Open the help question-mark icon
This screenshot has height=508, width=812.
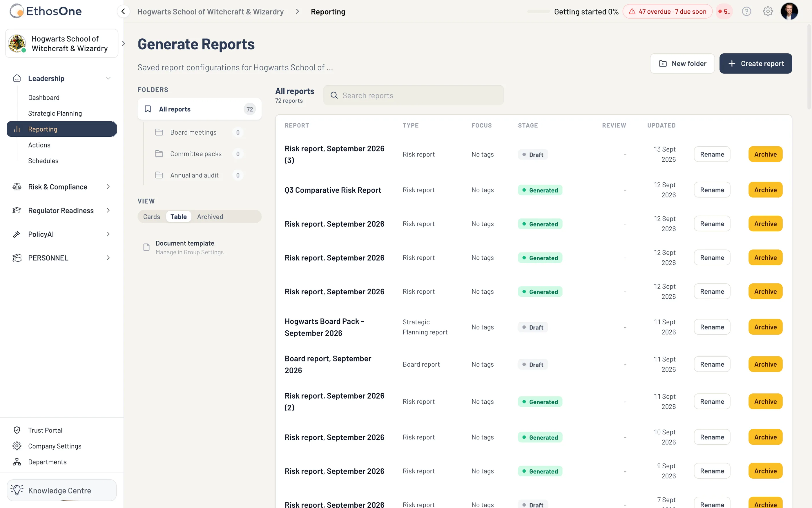(746, 11)
